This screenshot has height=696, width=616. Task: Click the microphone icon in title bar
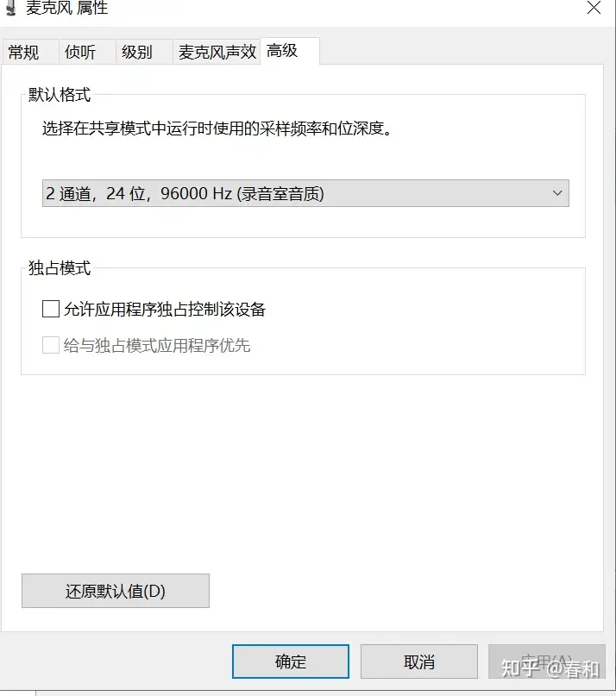(11, 8)
